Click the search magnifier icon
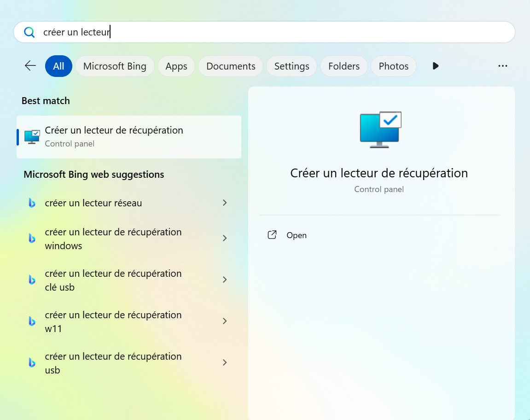 point(29,32)
